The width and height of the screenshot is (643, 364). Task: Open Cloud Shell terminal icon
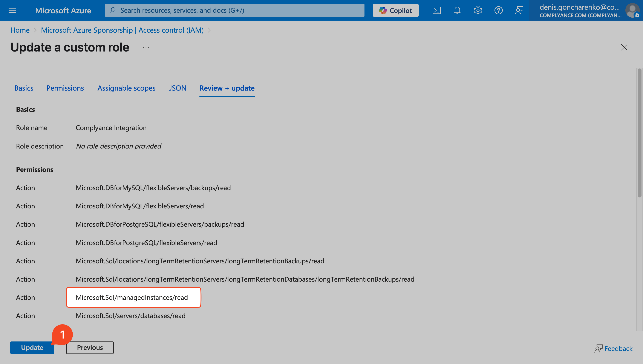(x=436, y=10)
